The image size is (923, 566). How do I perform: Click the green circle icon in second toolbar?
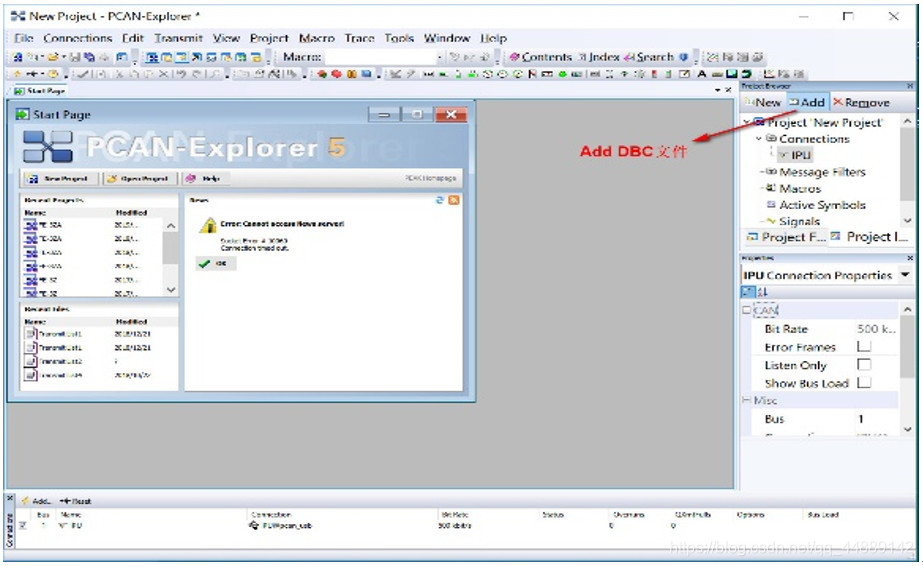point(562,74)
